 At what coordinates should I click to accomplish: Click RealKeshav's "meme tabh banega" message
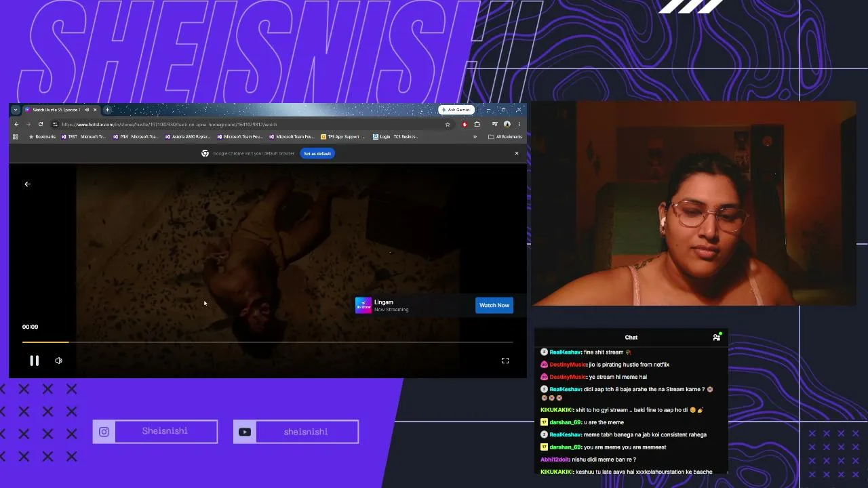coord(624,434)
